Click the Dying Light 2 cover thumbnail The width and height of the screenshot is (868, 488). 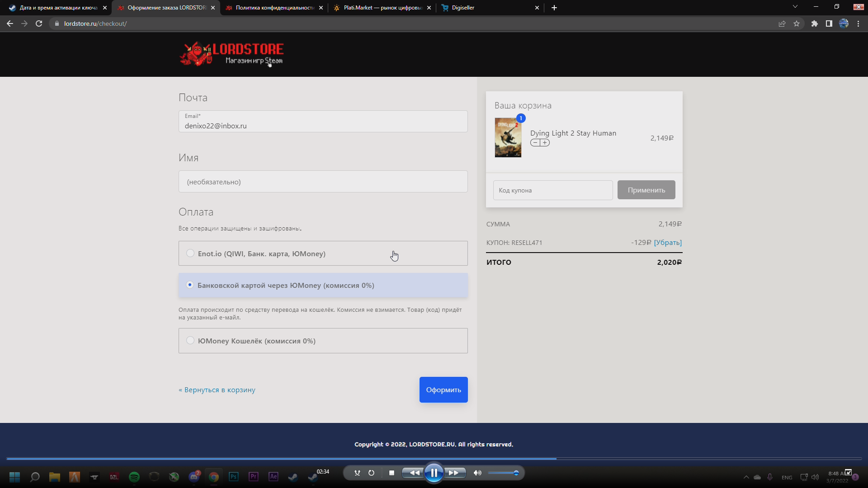click(508, 138)
